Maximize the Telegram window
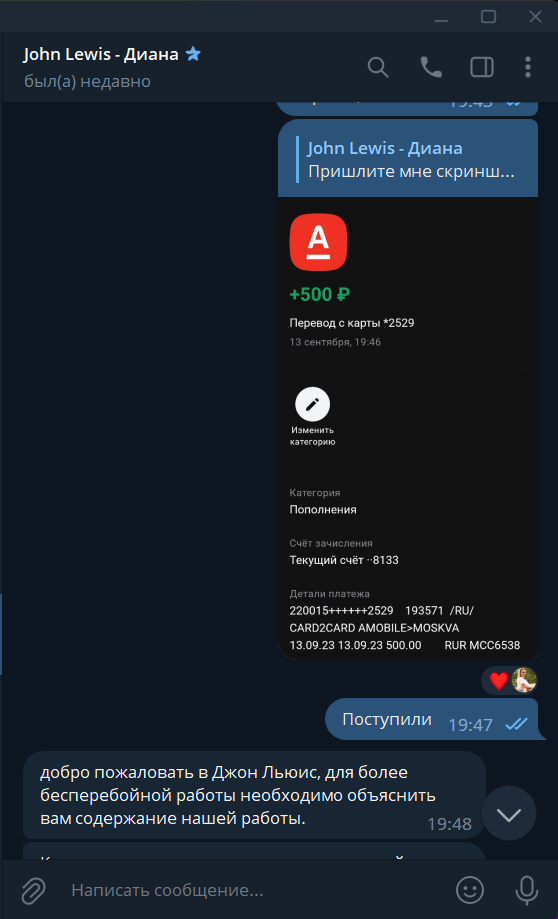The image size is (558, 919). point(488,16)
